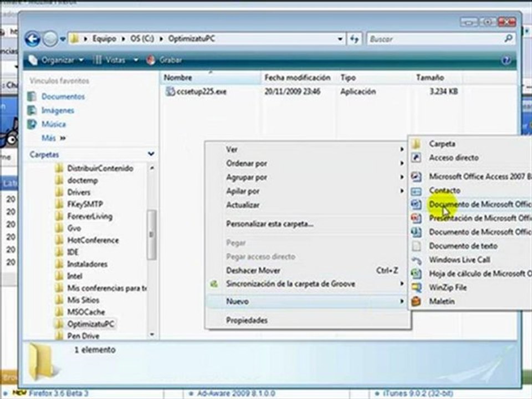Image resolution: width=532 pixels, height=399 pixels.
Task: Click the Vistas toolbar button
Action: tap(110, 60)
